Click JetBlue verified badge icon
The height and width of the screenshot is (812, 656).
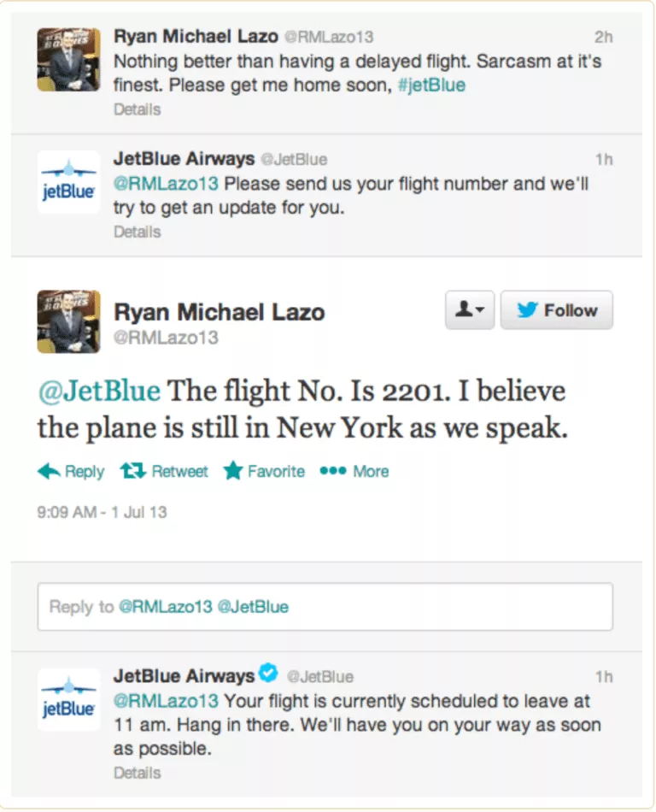coord(268,675)
